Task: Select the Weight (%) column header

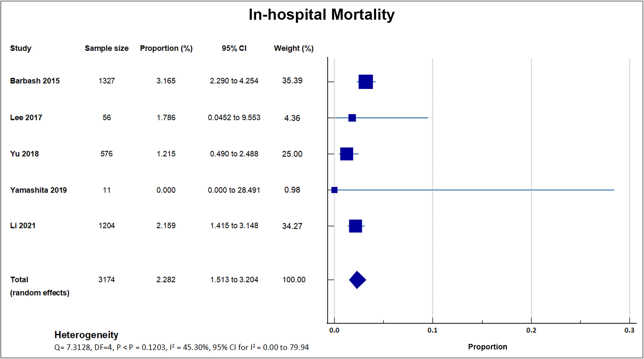Action: coord(294,48)
